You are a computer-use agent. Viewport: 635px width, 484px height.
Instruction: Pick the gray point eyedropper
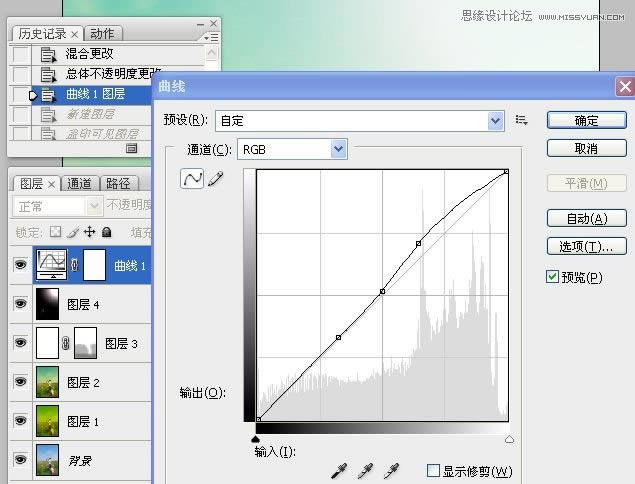367,469
